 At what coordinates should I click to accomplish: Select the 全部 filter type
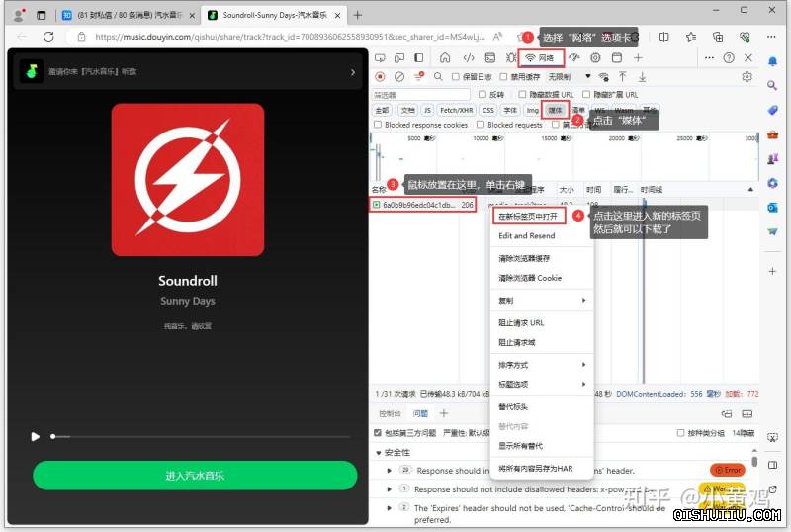382,110
